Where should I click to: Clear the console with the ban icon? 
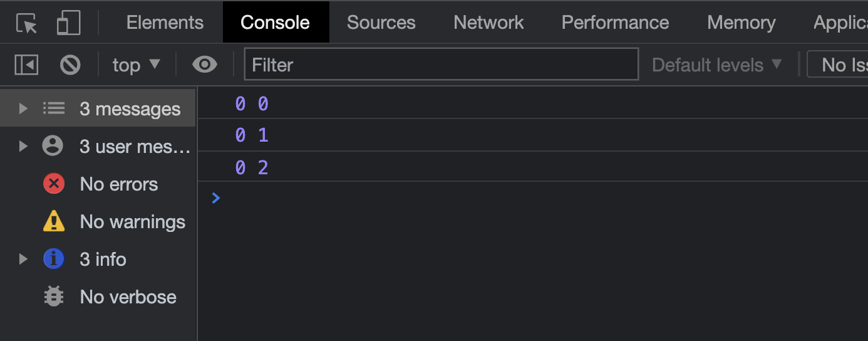(70, 65)
